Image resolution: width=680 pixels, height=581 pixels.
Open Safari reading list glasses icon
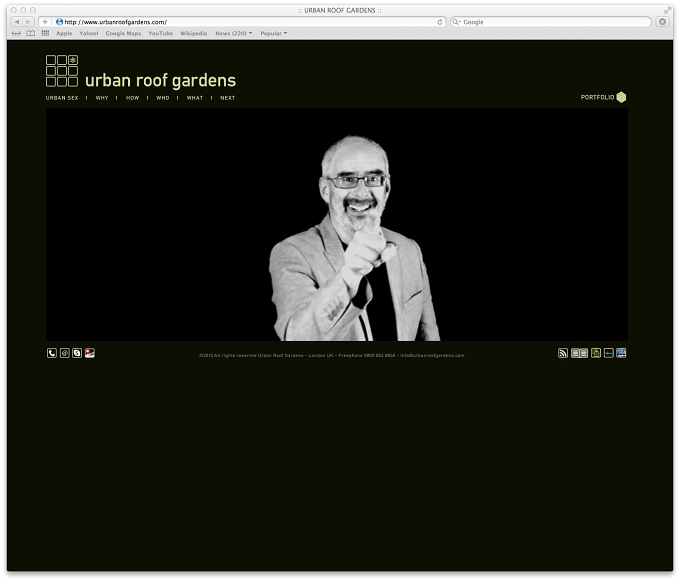(16, 33)
